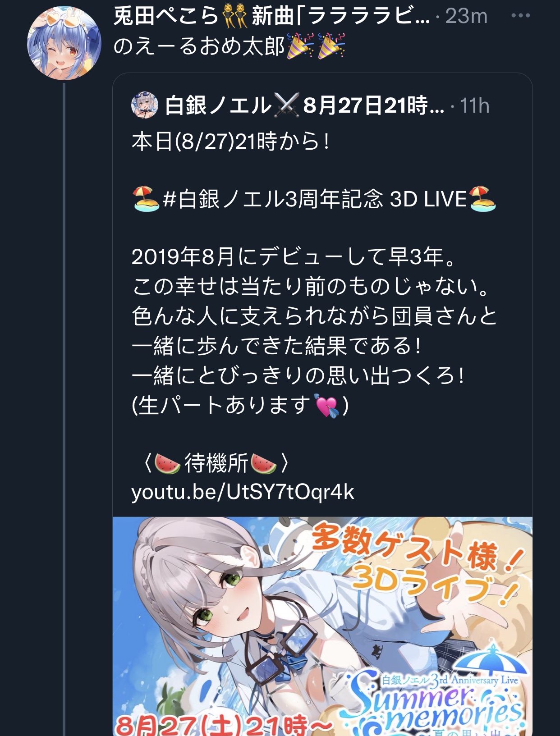Open the youtu.be/UtSY7tOqr4k link
560x736 pixels.
click(243, 492)
